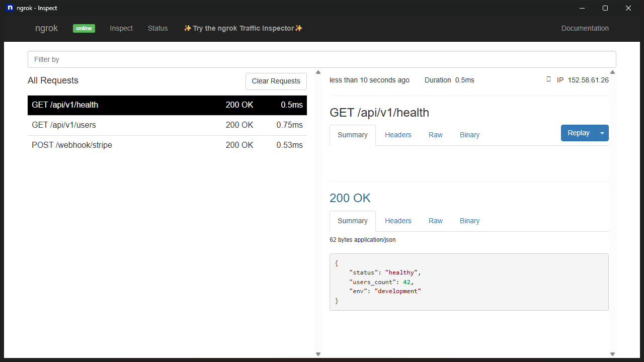
Task: Click the up arrow of details pane scrollbar
Action: [x=612, y=72]
